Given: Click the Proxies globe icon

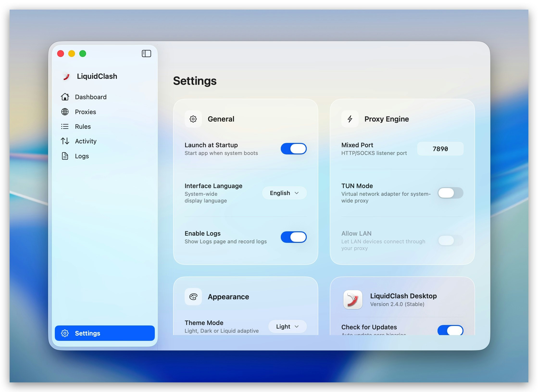Looking at the screenshot, I should pyautogui.click(x=65, y=112).
